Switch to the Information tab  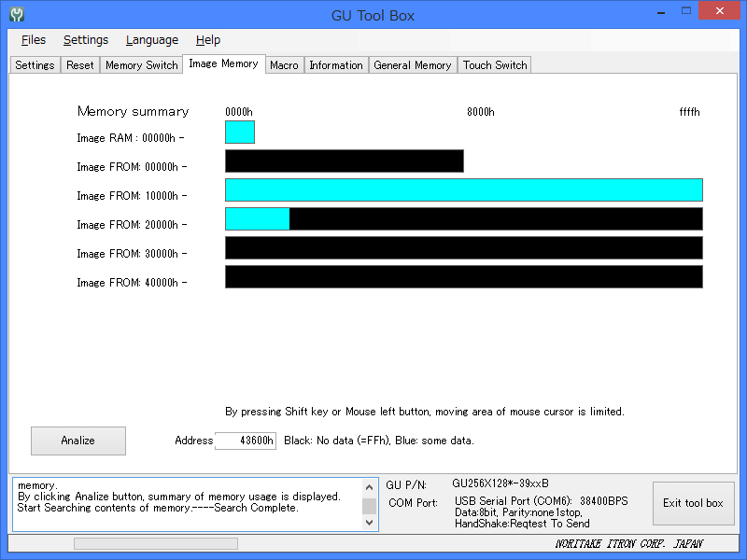pyautogui.click(x=336, y=65)
